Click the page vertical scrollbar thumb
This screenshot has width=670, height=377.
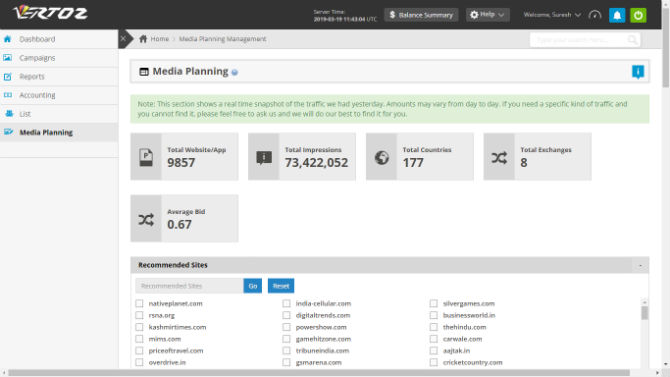click(x=666, y=48)
